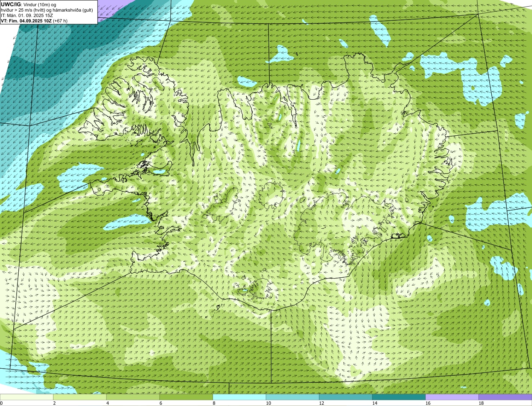
Task: Click the dark teal 14–16 m/s legend swatch
Action: (x=399, y=397)
